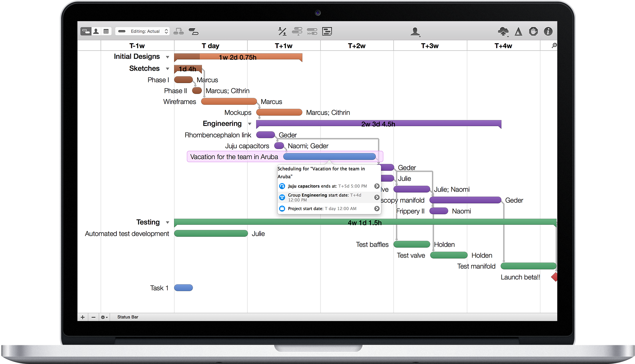Open the info inspector icon
This screenshot has width=635, height=364.
click(x=548, y=31)
